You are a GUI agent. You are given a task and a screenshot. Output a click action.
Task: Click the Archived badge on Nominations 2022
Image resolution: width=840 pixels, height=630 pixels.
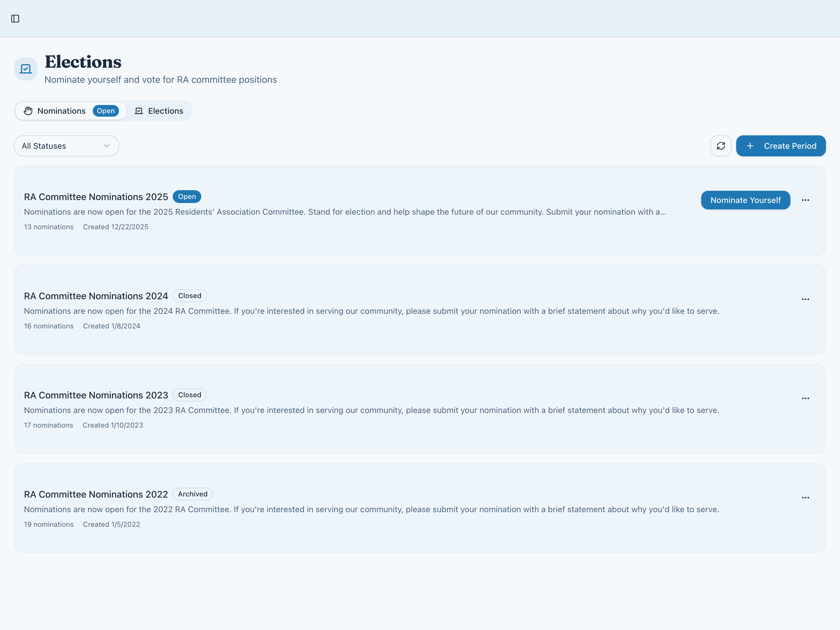coord(192,494)
